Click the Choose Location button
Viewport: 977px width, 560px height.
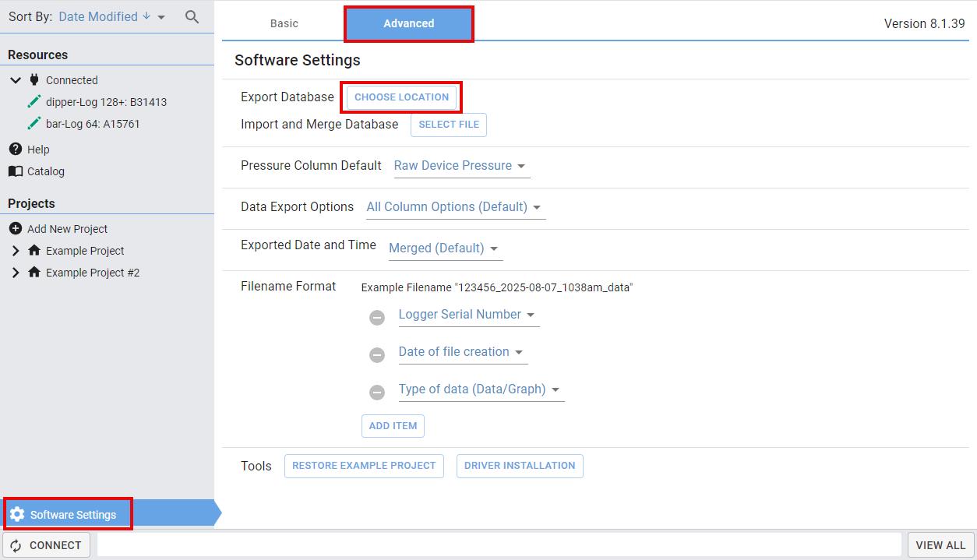coord(401,97)
